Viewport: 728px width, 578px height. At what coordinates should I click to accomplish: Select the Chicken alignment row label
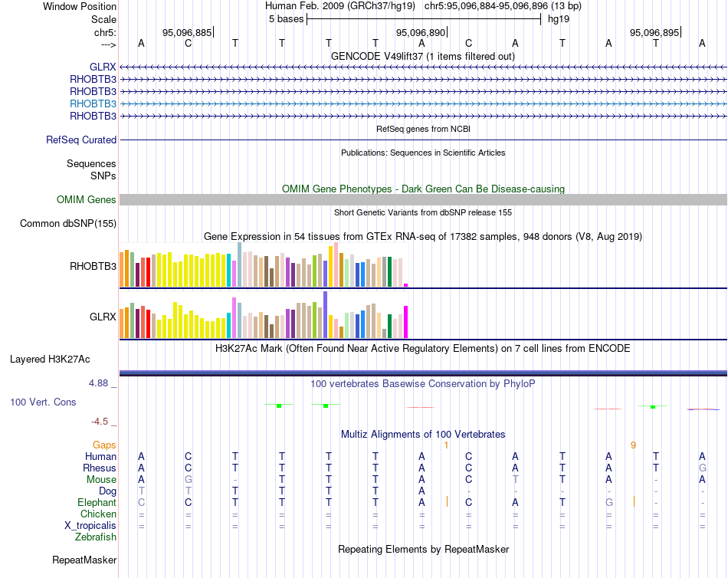click(98, 514)
